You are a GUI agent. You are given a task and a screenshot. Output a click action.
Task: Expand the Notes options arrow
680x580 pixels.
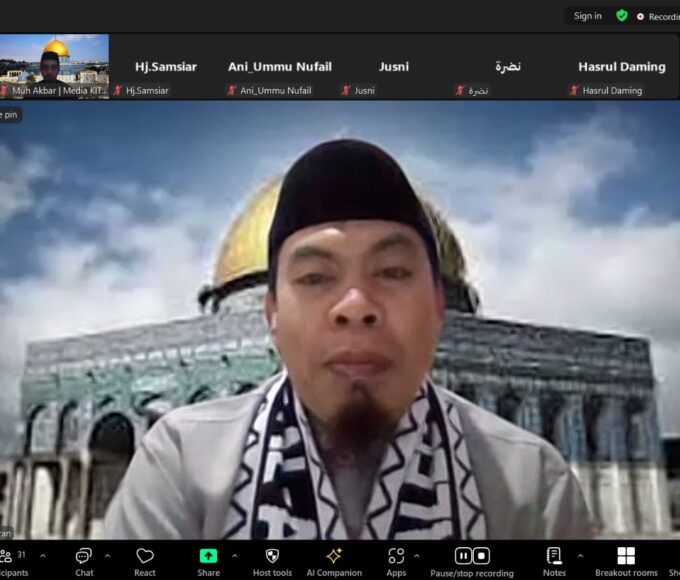pyautogui.click(x=580, y=556)
